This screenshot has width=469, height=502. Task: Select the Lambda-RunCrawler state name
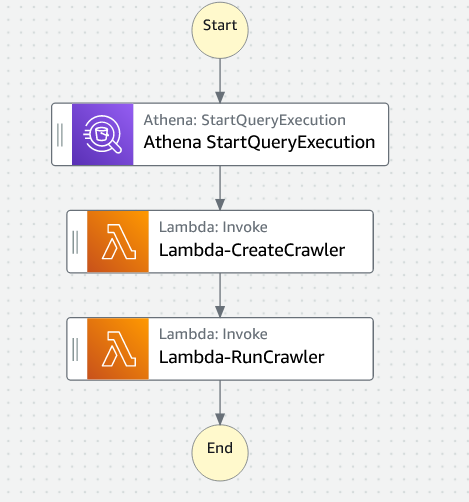[242, 357]
